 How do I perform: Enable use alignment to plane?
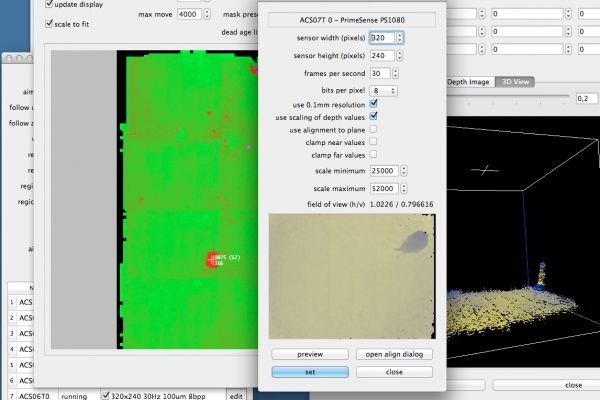pyautogui.click(x=374, y=129)
